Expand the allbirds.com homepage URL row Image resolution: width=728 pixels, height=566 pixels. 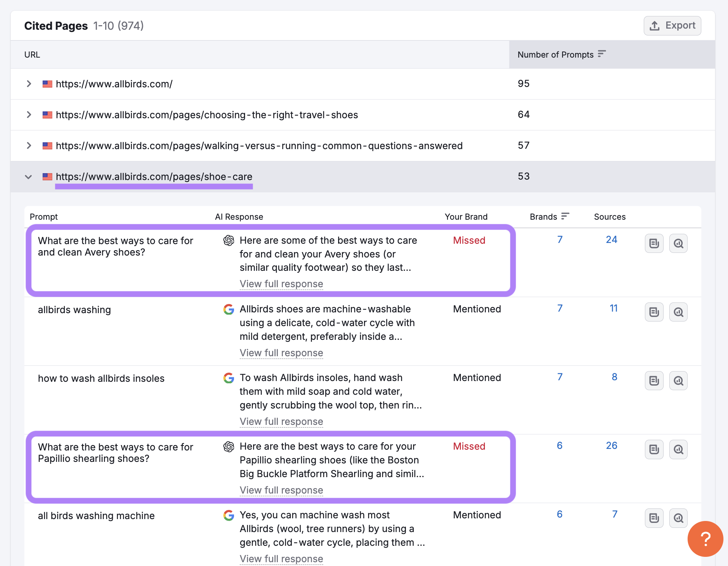coord(29,84)
